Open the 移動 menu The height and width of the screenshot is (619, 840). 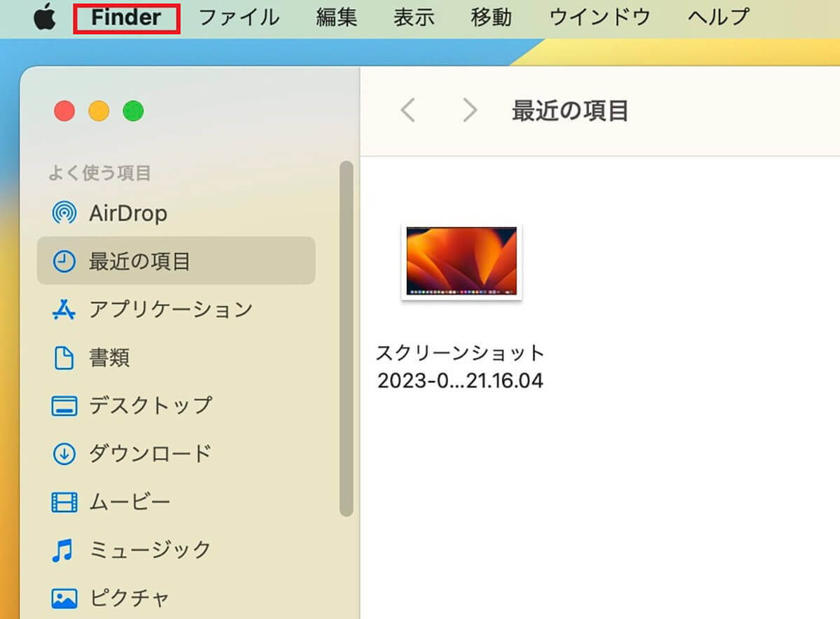click(491, 18)
